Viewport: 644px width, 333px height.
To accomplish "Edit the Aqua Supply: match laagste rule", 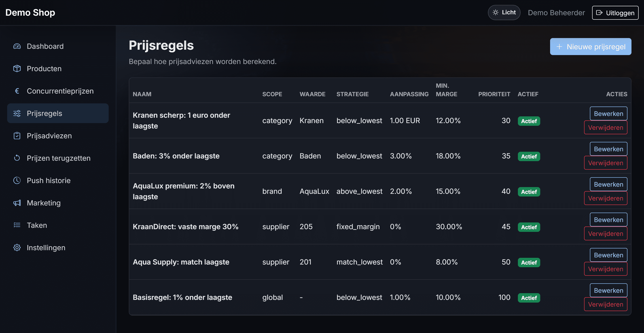I will [x=608, y=255].
